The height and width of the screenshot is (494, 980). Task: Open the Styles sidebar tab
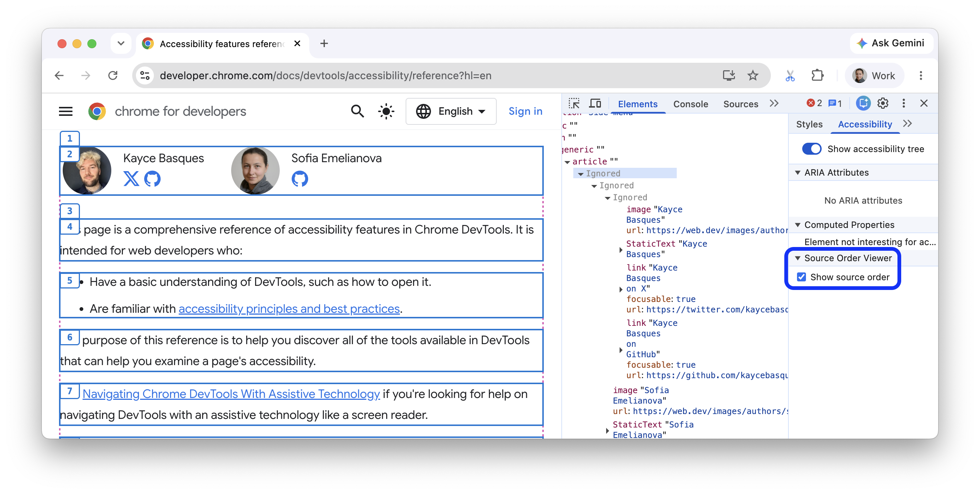(x=809, y=124)
